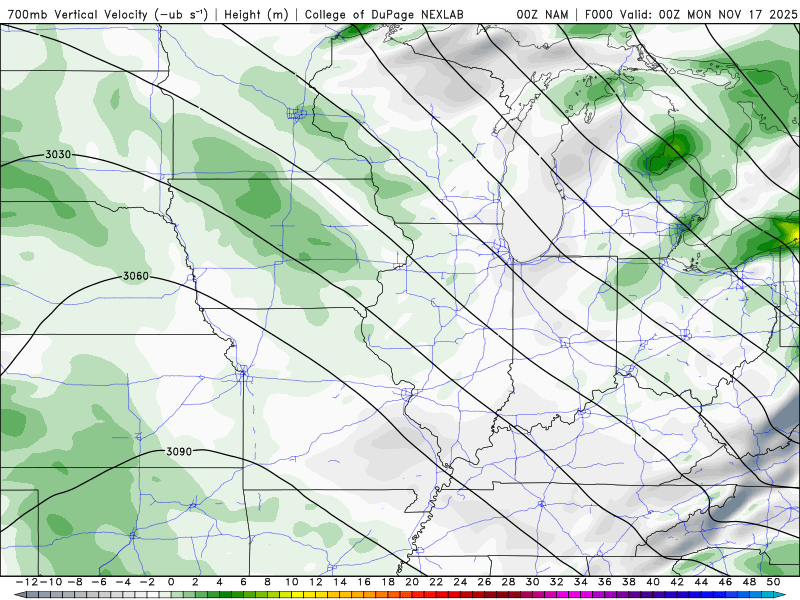Click the colorbar tick label 16

(364, 582)
